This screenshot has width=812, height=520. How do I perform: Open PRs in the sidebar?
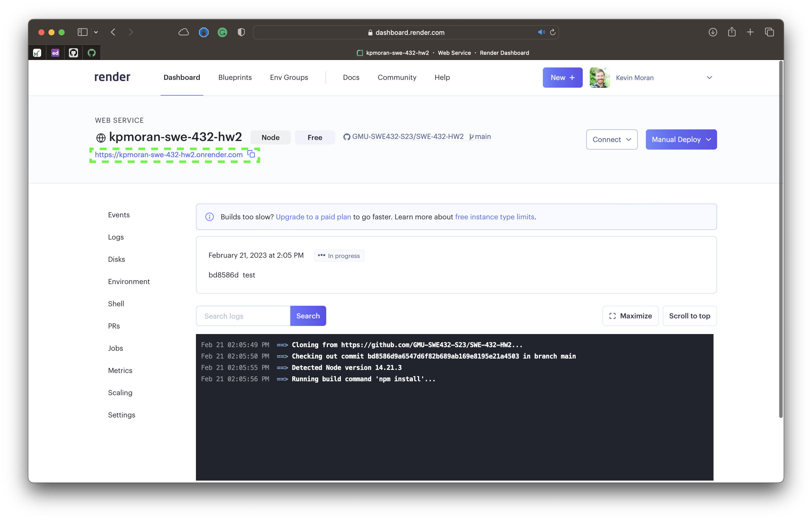114,326
